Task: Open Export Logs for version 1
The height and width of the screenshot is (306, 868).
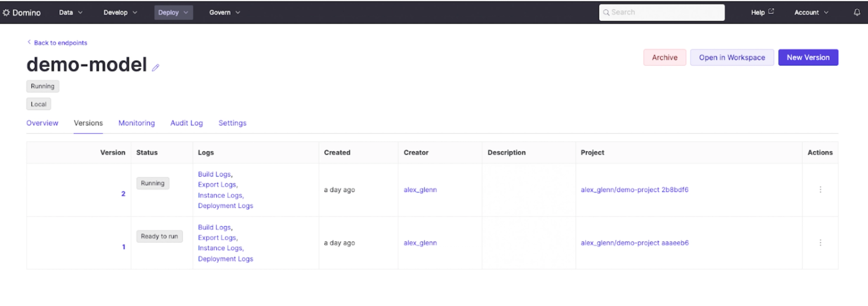Action: click(217, 238)
